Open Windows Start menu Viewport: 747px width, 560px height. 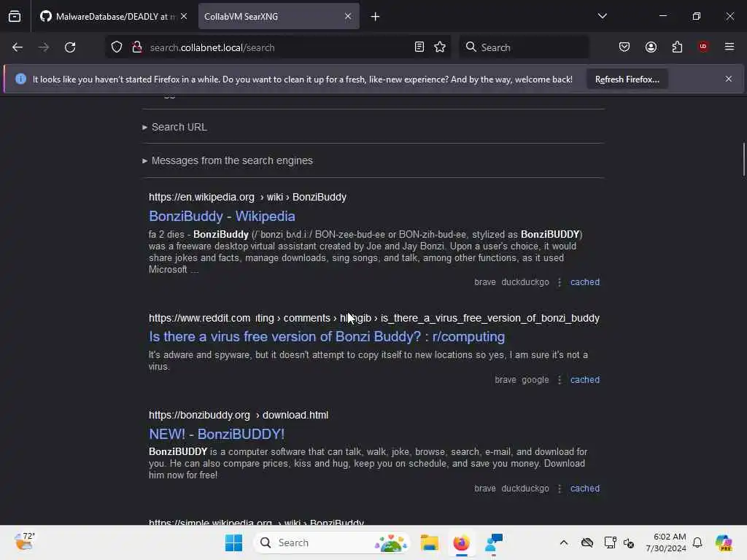click(233, 542)
